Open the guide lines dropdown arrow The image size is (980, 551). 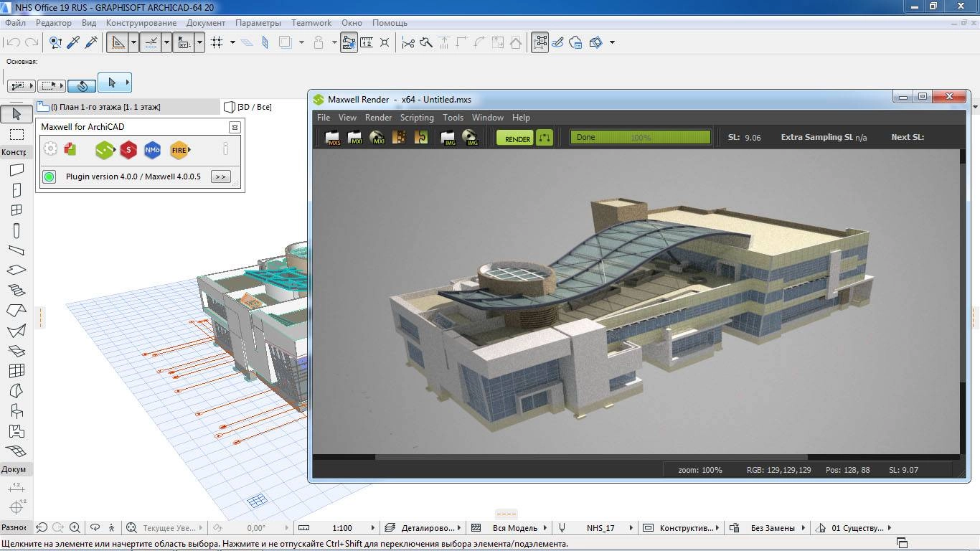[x=133, y=42]
